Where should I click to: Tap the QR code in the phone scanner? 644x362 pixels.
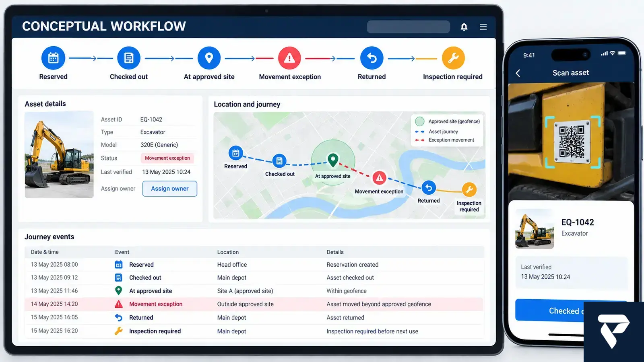[x=572, y=141]
